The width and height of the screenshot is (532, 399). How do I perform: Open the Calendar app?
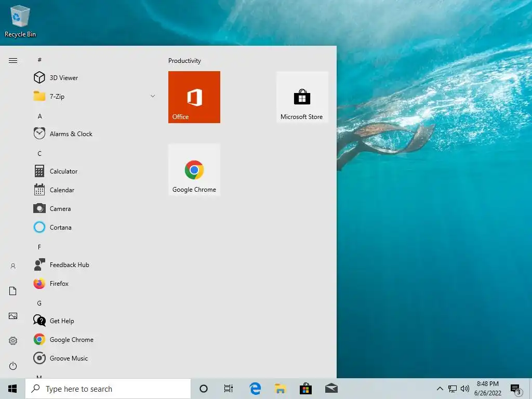pos(95,190)
